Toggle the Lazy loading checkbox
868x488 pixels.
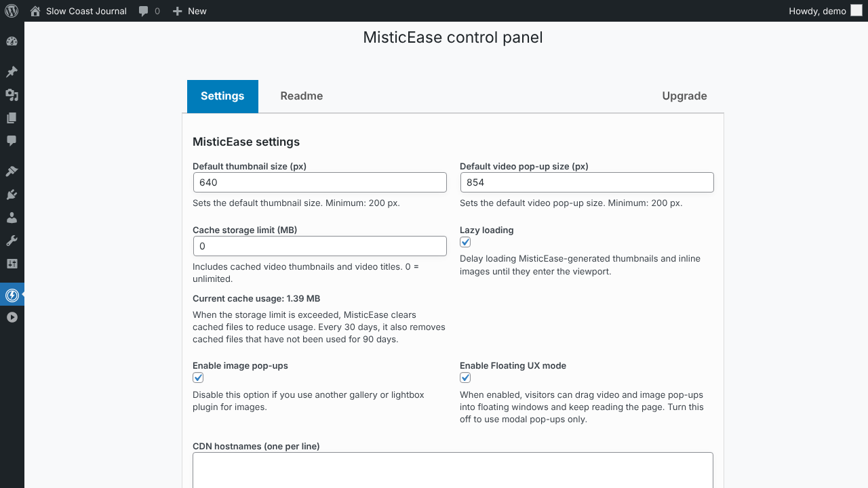(465, 242)
